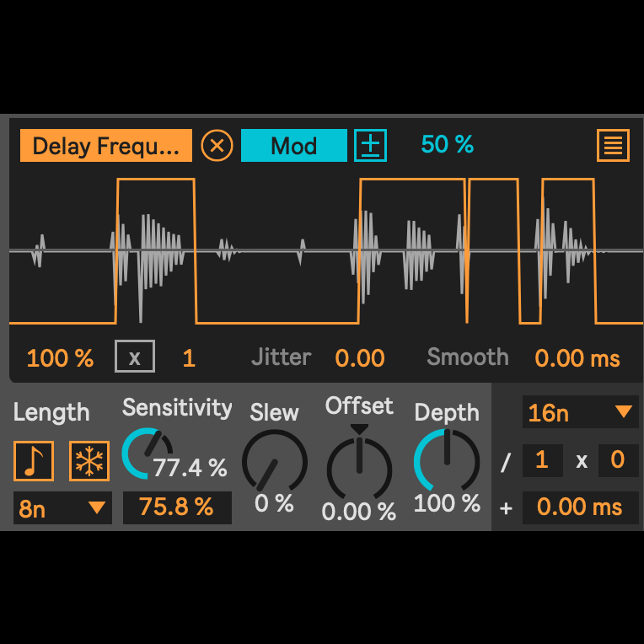
Task: Open the 16n delay time dropdown
Action: (x=580, y=412)
